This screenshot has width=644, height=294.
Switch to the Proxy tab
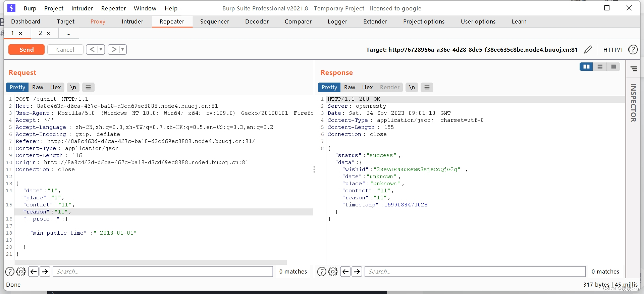[98, 21]
